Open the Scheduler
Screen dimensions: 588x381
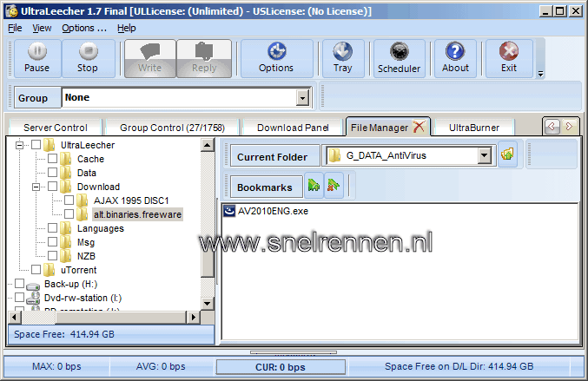(x=399, y=58)
